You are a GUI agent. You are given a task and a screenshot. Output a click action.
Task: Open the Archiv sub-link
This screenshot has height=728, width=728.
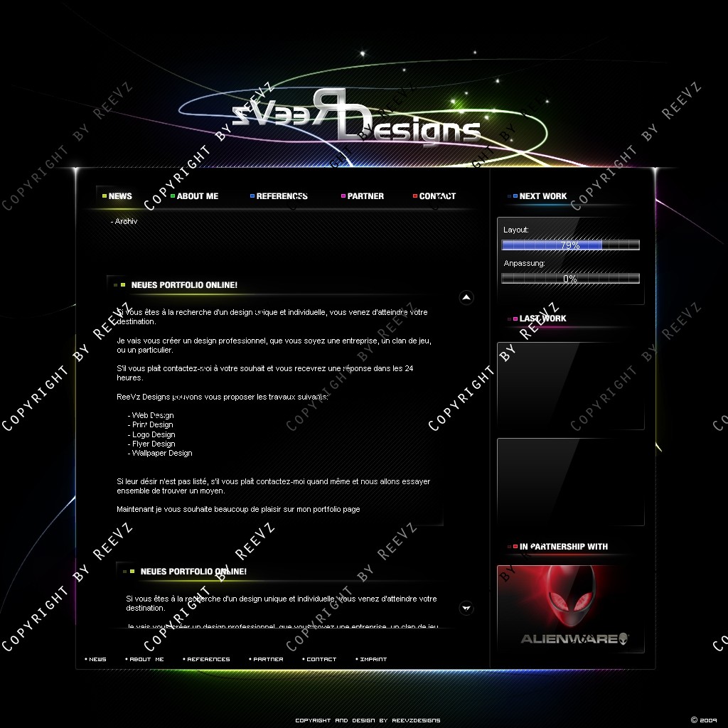(x=125, y=222)
